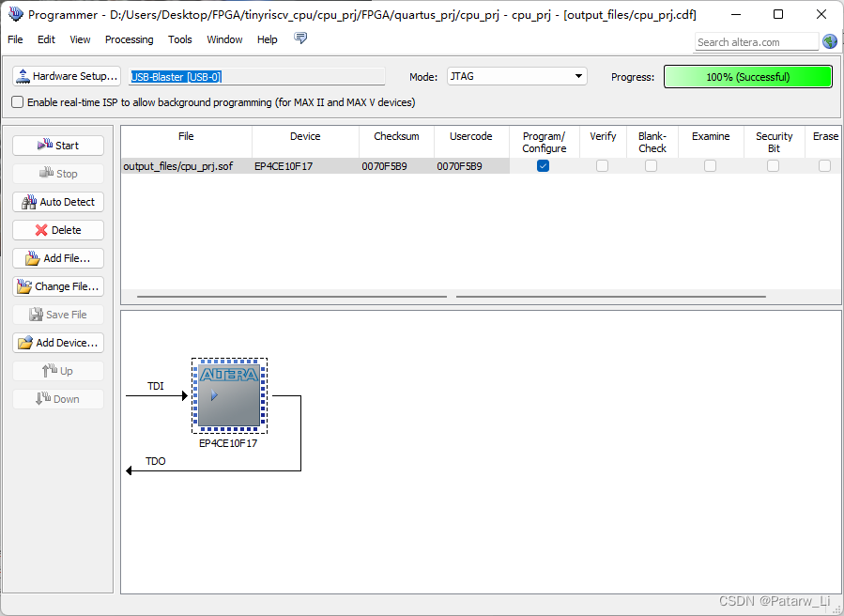The height and width of the screenshot is (616, 844).
Task: Move the device Down in chain
Action: point(58,399)
